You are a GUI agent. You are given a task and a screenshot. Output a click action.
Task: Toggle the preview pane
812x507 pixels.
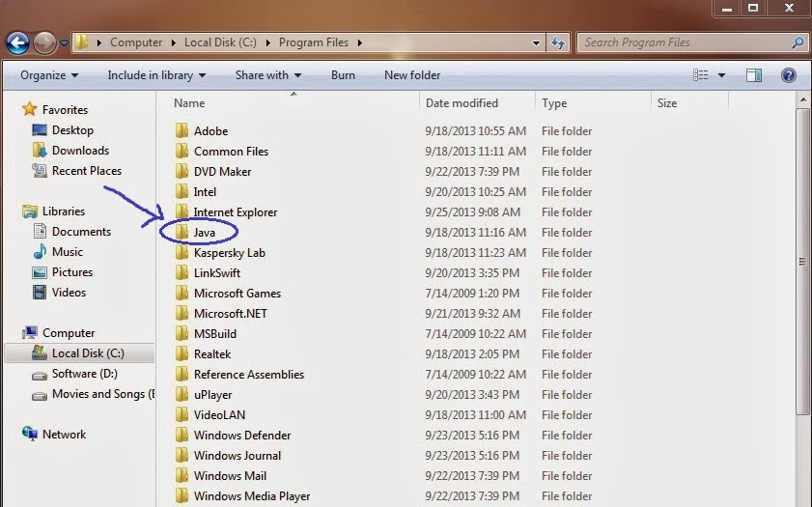tap(754, 75)
